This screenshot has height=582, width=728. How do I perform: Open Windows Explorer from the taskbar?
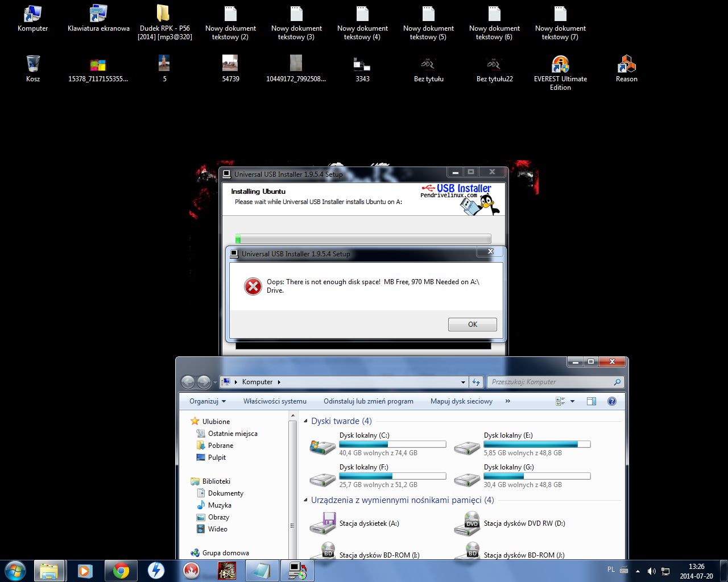[49, 571]
